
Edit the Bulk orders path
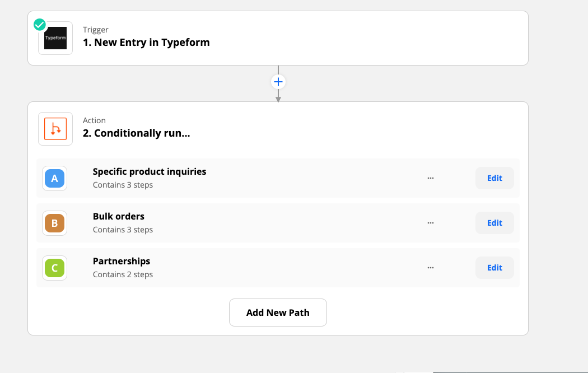(x=494, y=223)
